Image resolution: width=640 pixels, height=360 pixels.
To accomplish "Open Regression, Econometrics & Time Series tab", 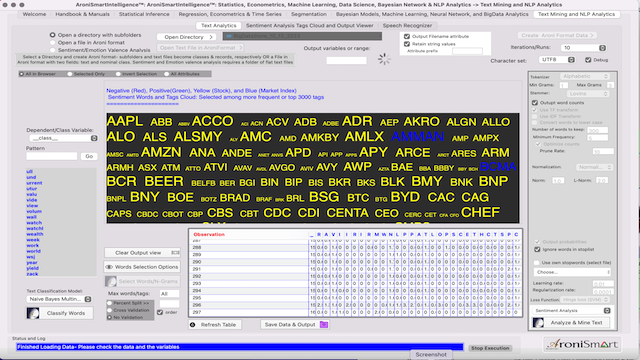I will pyautogui.click(x=230, y=14).
